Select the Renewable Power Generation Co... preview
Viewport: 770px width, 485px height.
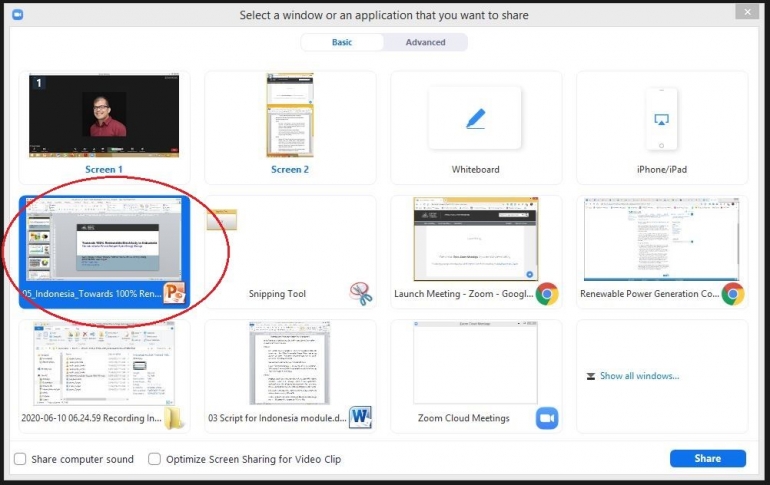661,240
